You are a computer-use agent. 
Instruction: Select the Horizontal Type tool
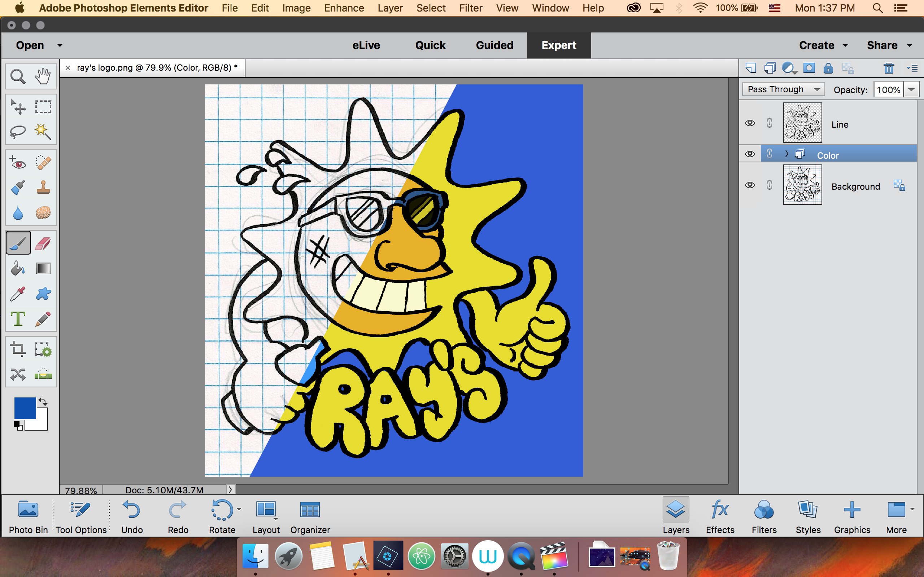(x=18, y=319)
